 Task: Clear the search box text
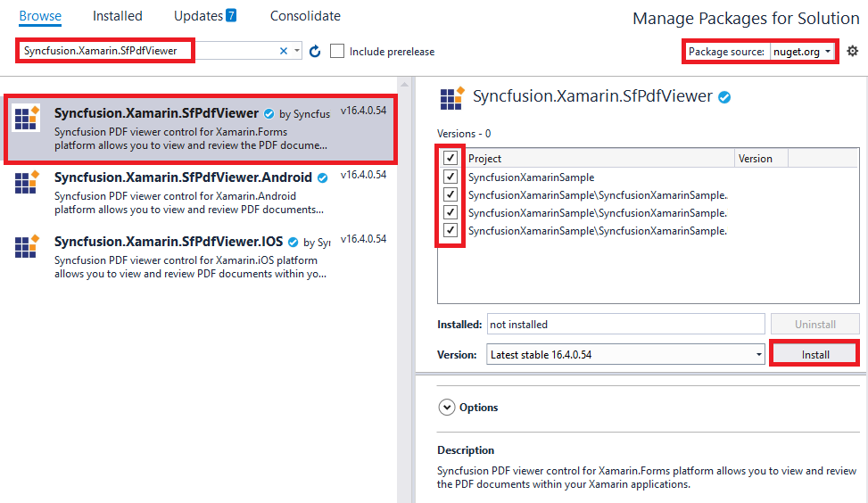tap(284, 51)
